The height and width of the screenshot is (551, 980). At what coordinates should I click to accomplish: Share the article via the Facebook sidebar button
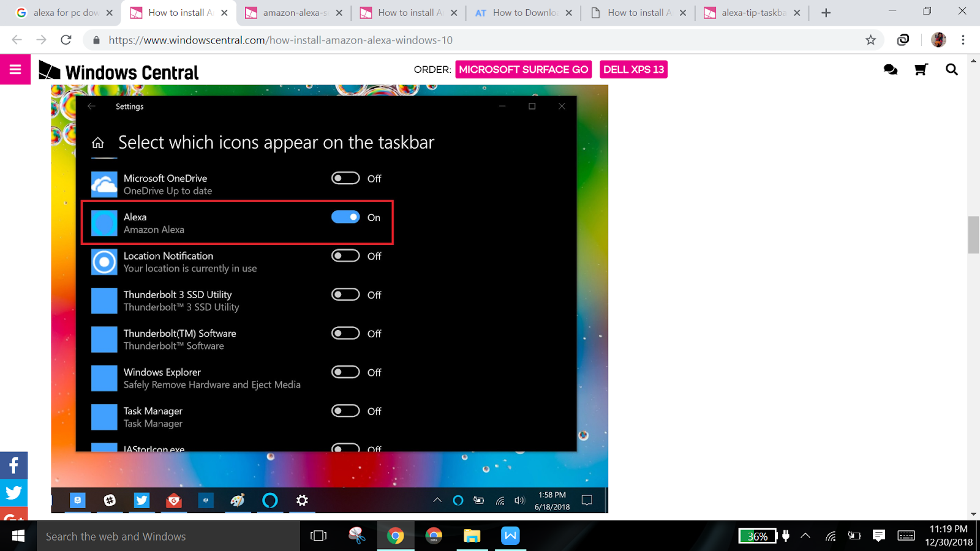(x=13, y=466)
